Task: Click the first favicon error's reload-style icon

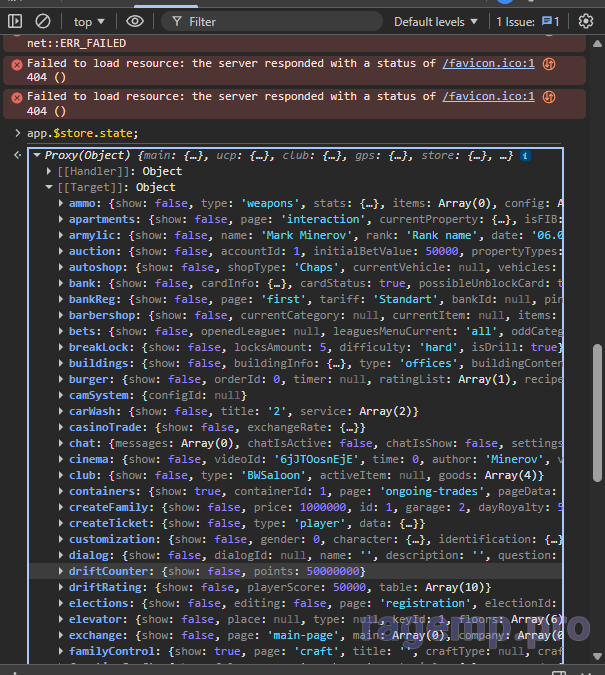Action: (x=549, y=64)
